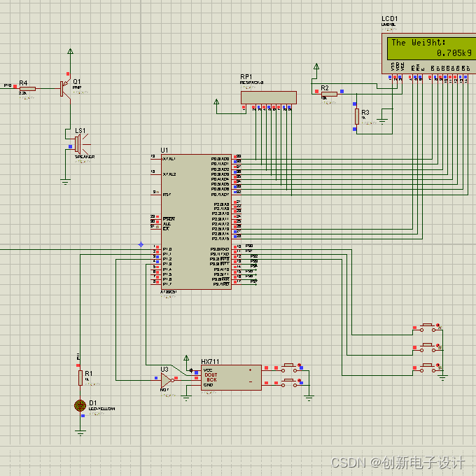Select ground symbol below D1 LED
The height and width of the screenshot is (476, 476).
point(80,433)
